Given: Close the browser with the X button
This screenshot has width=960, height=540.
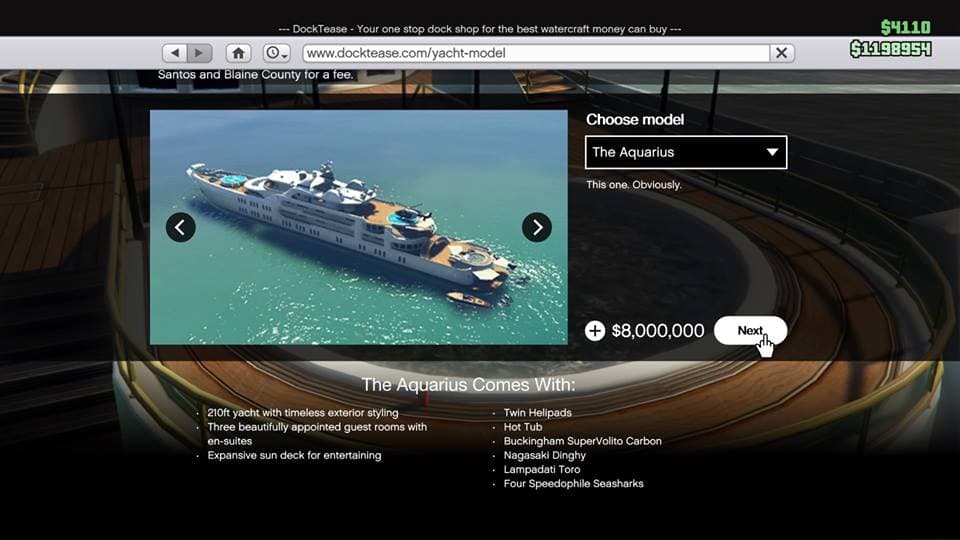Looking at the screenshot, I should [x=782, y=53].
